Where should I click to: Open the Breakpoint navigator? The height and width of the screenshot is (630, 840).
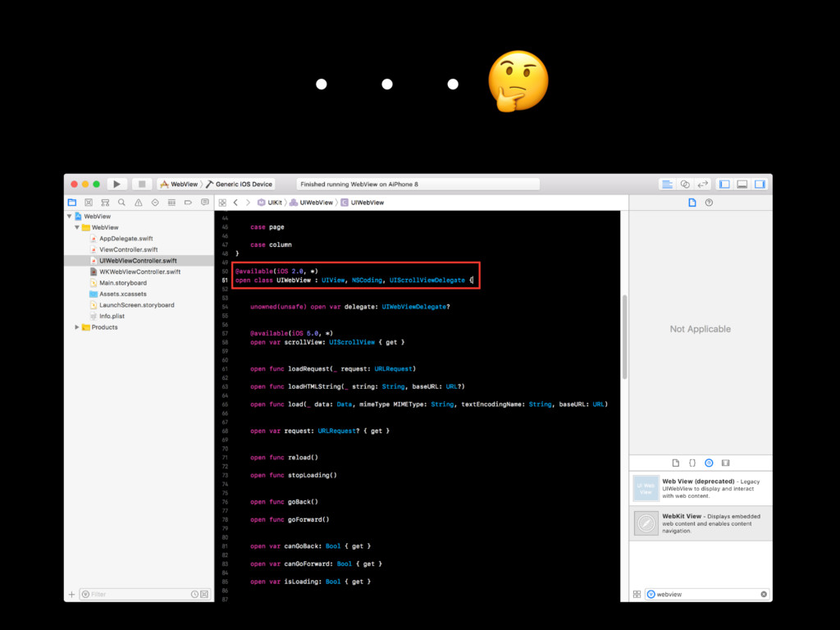point(188,203)
